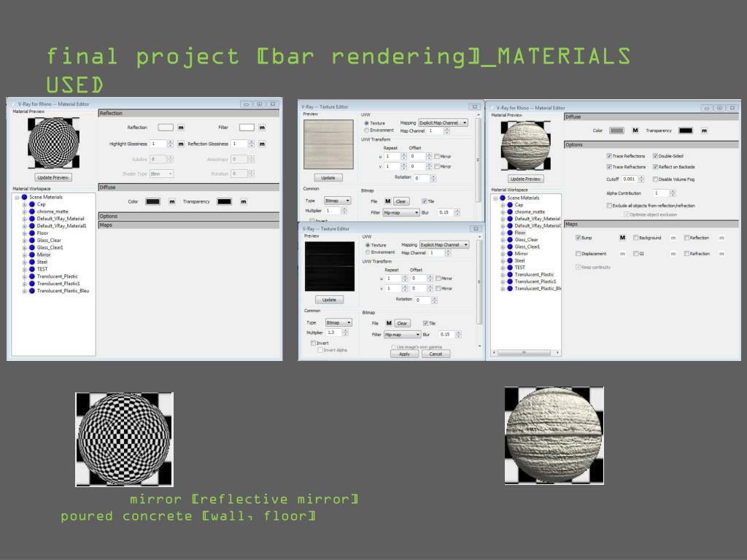The image size is (747, 560).
Task: Click the m button beside Refraction map
Action: pos(721,254)
